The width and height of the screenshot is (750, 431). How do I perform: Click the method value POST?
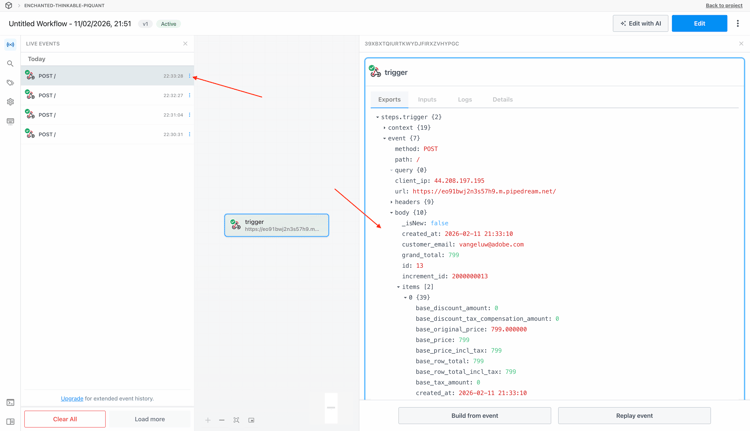point(430,149)
